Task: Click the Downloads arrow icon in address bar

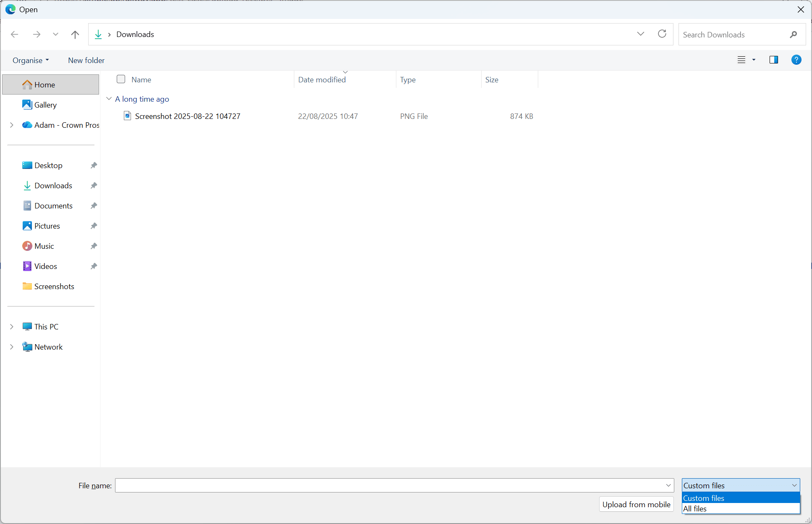Action: pyautogui.click(x=98, y=34)
